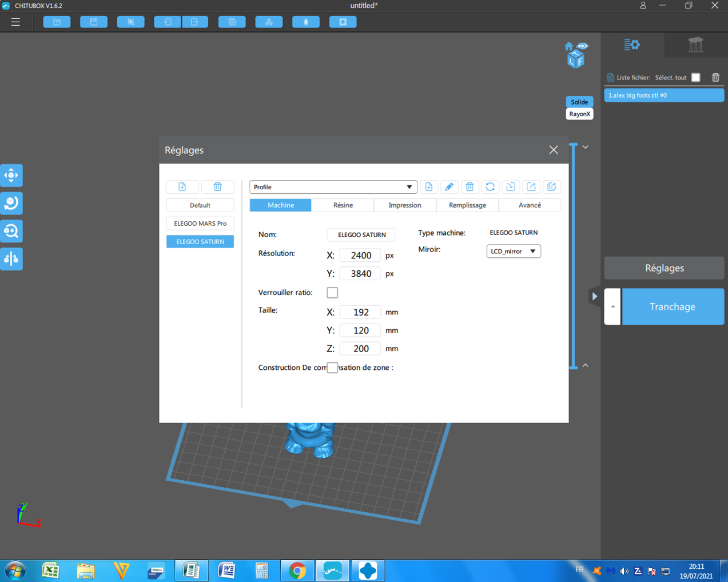The image size is (728, 582).
Task: Click the Redo toolbar icon
Action: [x=195, y=22]
